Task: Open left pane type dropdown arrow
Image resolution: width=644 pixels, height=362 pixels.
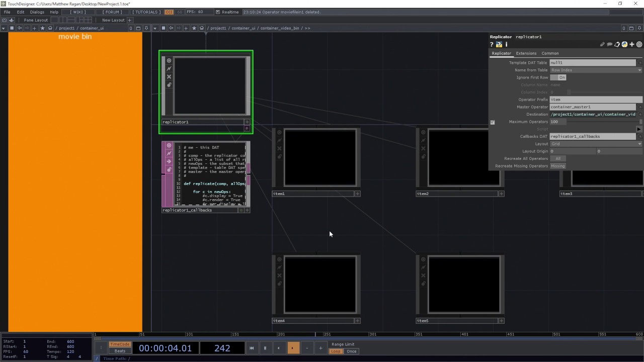Action: pos(4,28)
